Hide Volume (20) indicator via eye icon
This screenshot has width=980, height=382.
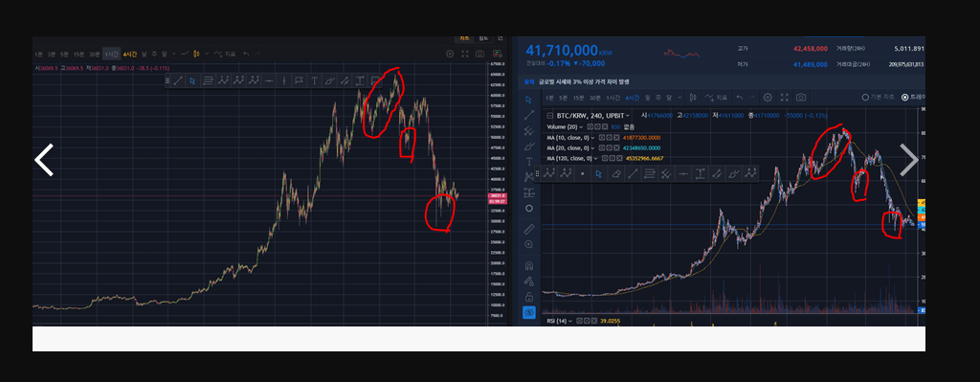pyautogui.click(x=590, y=127)
